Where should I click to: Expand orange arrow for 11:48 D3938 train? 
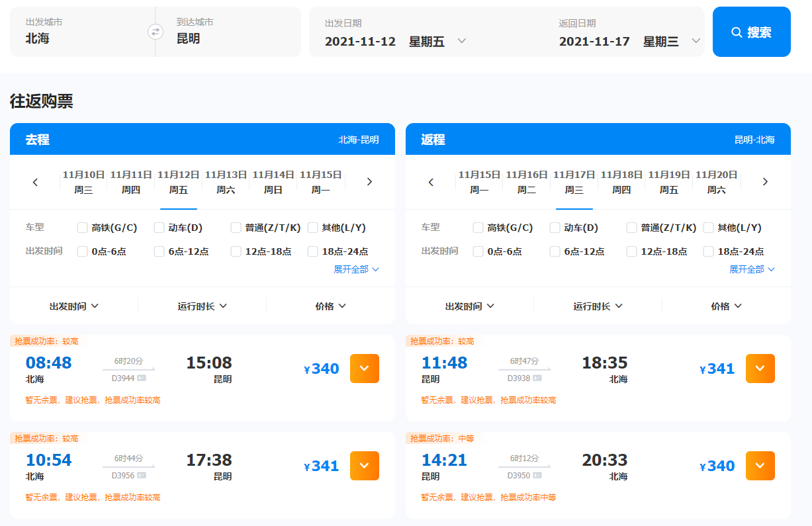[760, 369]
